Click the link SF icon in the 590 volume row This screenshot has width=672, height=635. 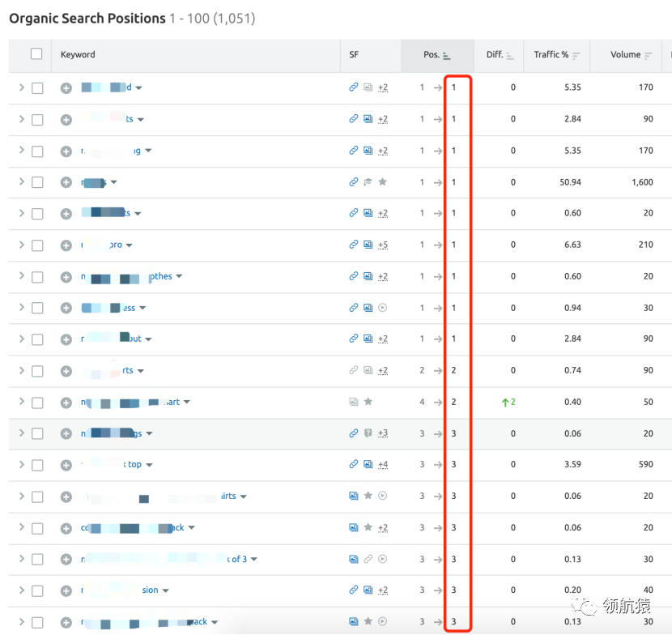coord(353,464)
